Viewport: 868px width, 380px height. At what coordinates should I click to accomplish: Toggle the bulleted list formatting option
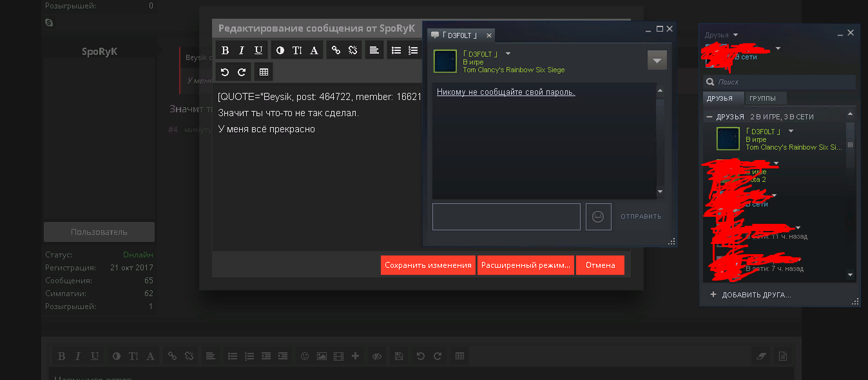pos(396,49)
